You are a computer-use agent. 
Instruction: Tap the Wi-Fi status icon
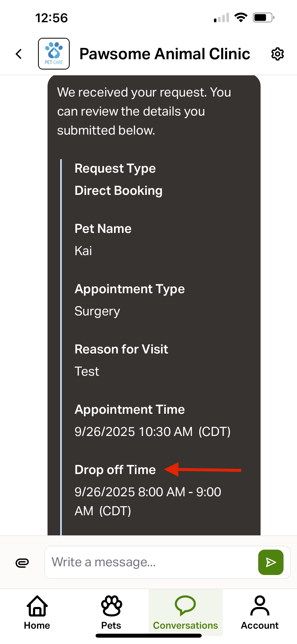pos(241,18)
